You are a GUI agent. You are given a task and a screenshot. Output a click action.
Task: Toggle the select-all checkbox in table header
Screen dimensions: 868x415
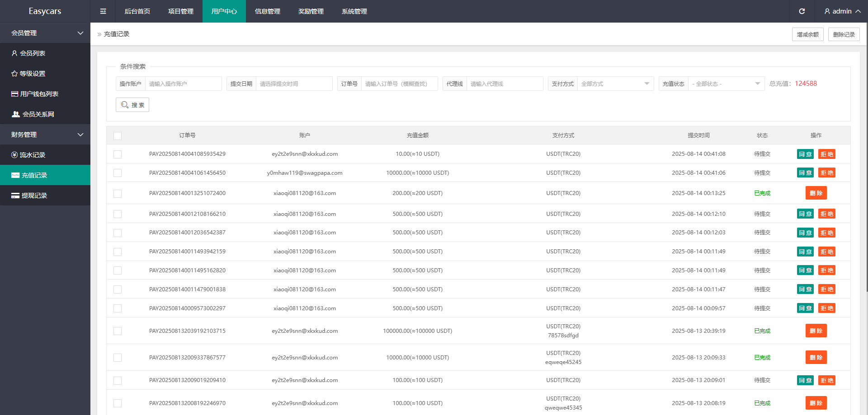(x=118, y=135)
